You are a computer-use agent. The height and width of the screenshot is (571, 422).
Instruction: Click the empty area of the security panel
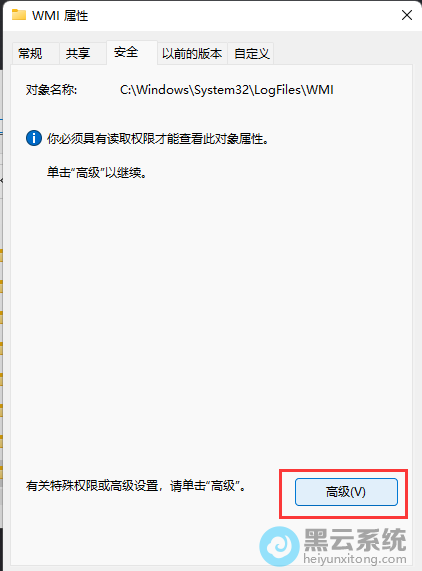211,320
